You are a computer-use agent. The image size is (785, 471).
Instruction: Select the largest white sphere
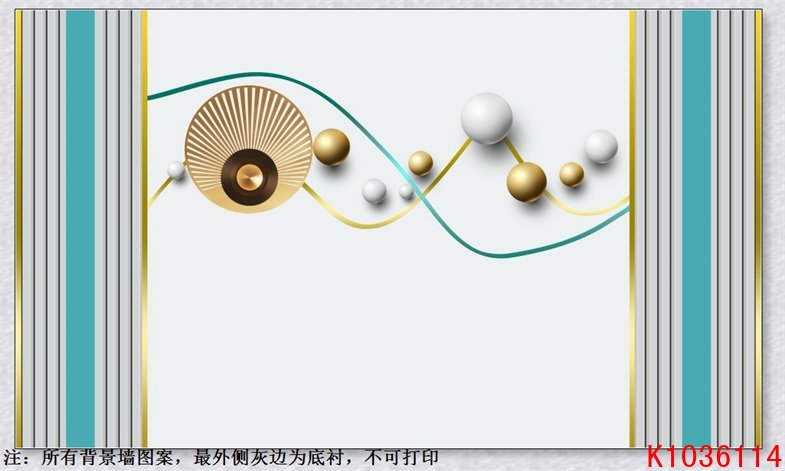click(487, 118)
